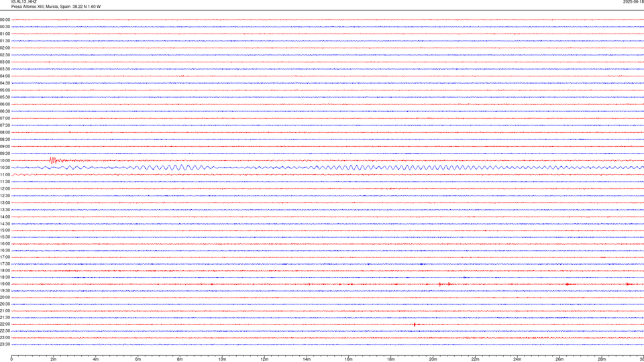Select the 06:00 row time label
Image resolution: width=644 pixels, height=362 pixels.
tap(5, 105)
